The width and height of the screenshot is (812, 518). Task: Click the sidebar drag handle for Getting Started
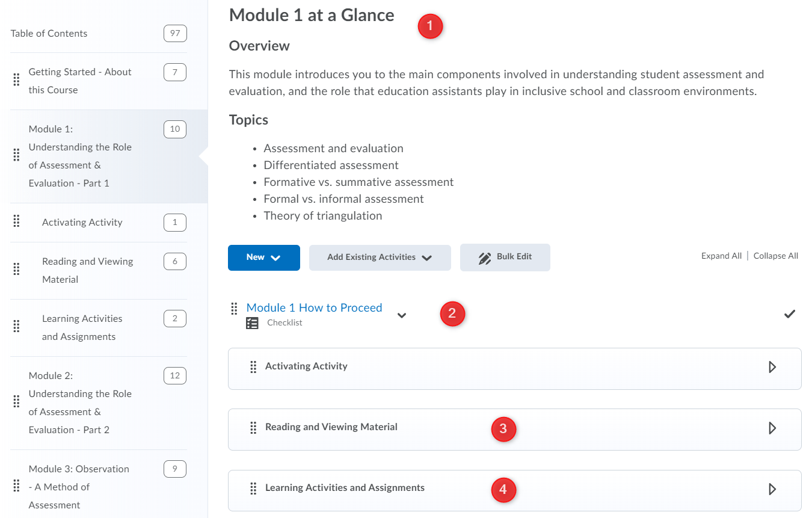(16, 80)
